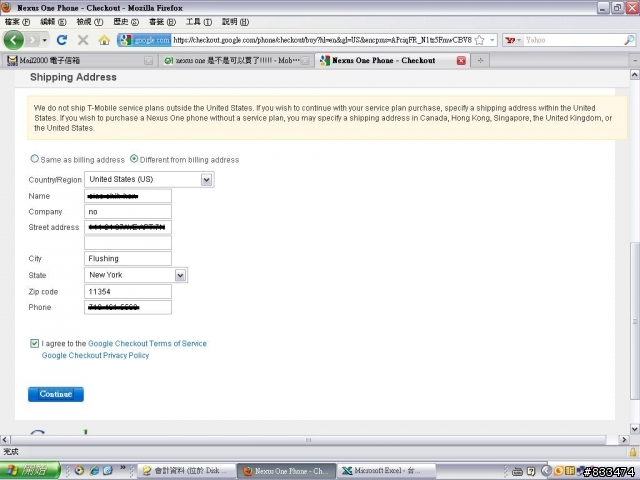The width and height of the screenshot is (640, 480).
Task: Open the URL bar history dropdown
Action: coord(492,40)
